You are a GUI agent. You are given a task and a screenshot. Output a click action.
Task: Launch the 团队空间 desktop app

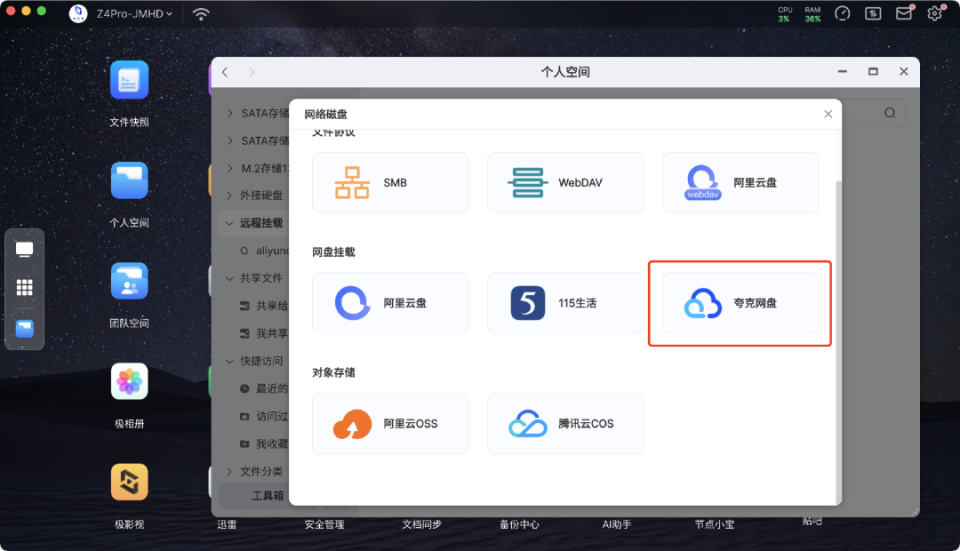pyautogui.click(x=129, y=281)
